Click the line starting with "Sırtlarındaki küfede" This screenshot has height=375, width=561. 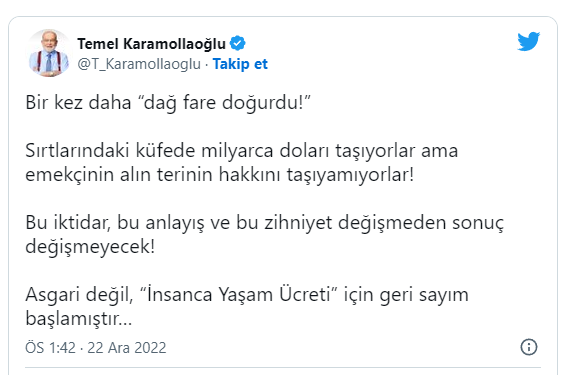pyautogui.click(x=242, y=150)
